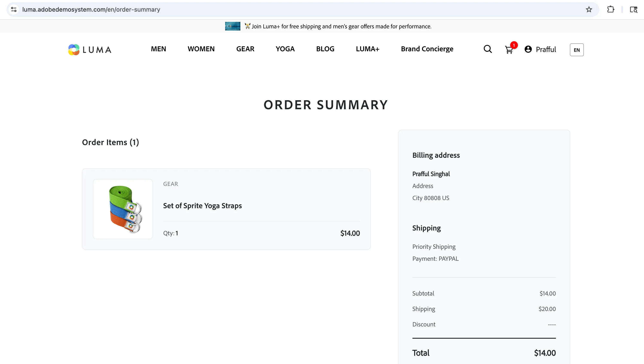Open the GEAR menu
644x364 pixels.
pos(245,49)
